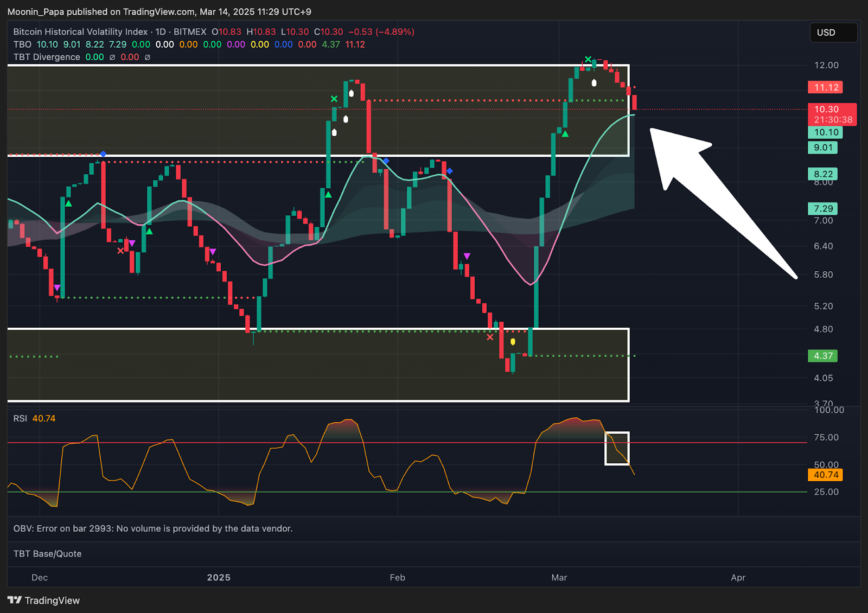
Task: Toggle the RSI indicator legend
Action: (20, 418)
